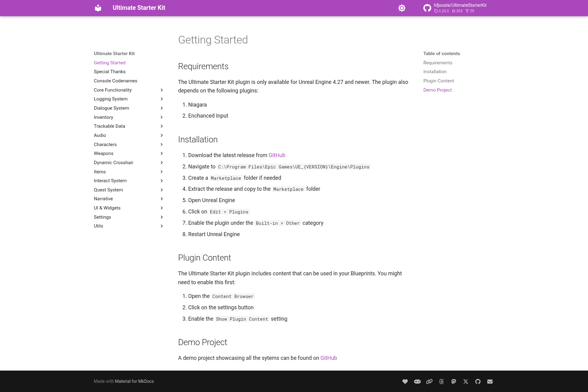Open the Threads profile icon

(442, 381)
